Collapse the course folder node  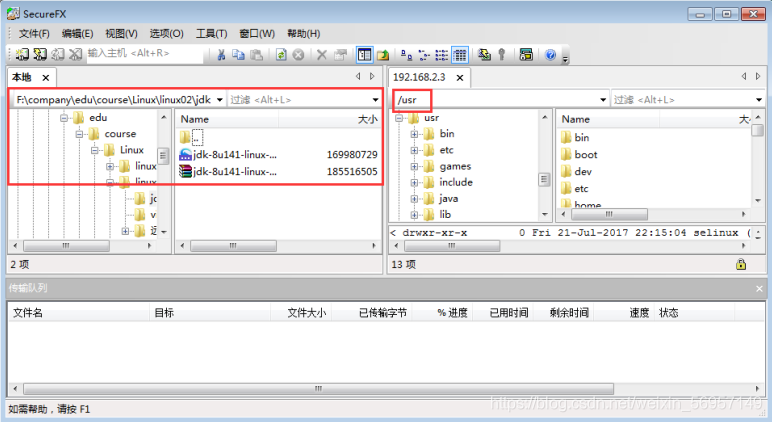click(79, 134)
